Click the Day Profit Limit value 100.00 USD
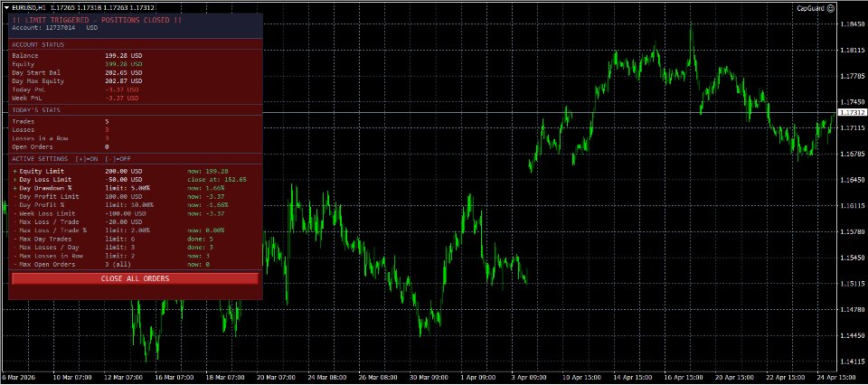 (x=124, y=196)
